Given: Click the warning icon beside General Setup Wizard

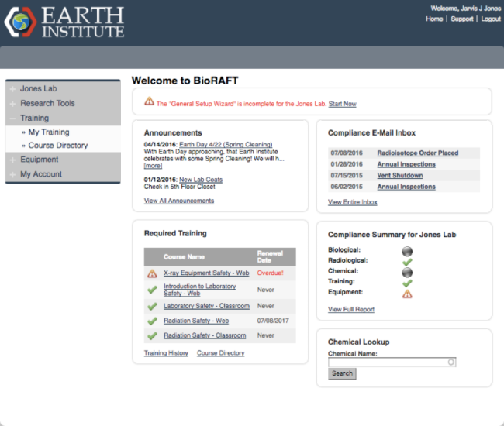Looking at the screenshot, I should (x=149, y=101).
